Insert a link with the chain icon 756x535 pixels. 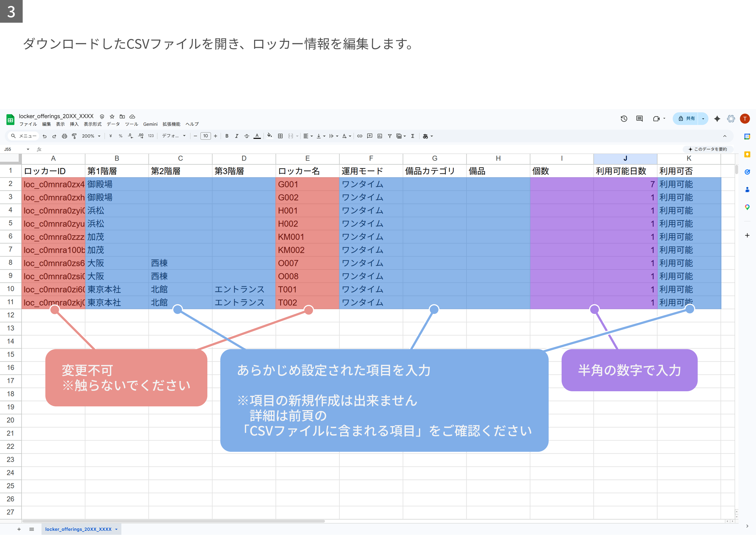360,136
